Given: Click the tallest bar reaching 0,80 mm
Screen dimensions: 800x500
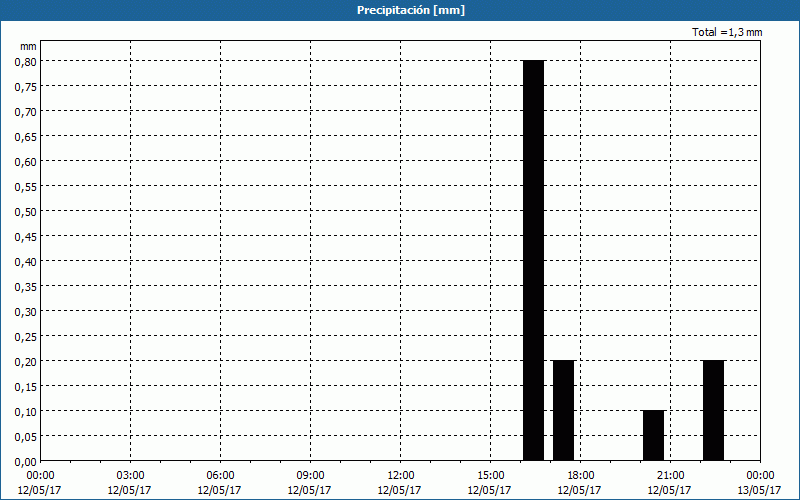Looking at the screenshot, I should (534, 260).
